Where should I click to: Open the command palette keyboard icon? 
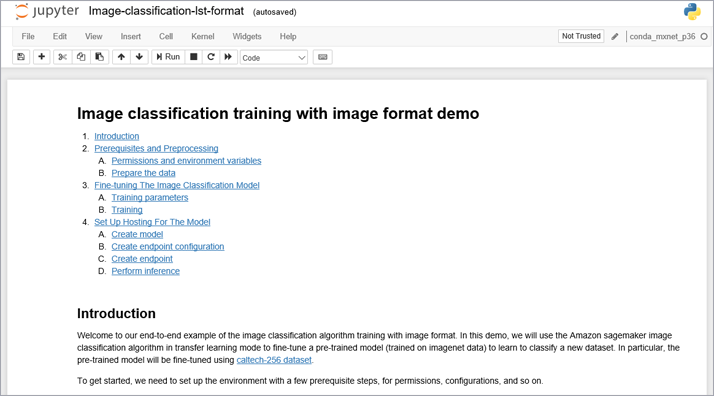(322, 57)
